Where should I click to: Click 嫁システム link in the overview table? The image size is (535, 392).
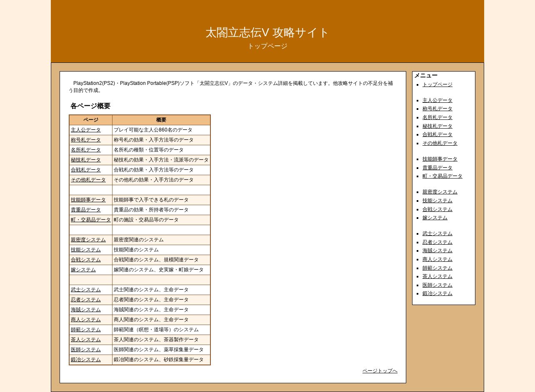tap(83, 270)
